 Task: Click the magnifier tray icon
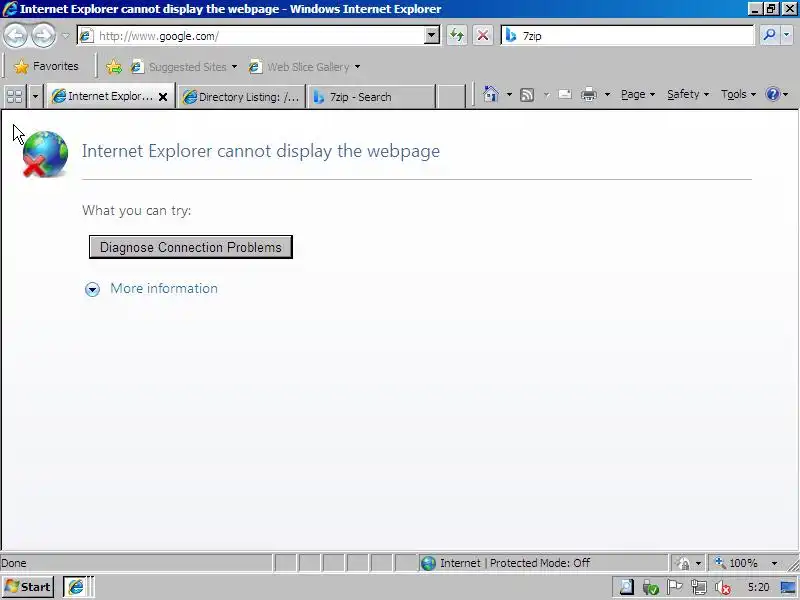tap(626, 587)
